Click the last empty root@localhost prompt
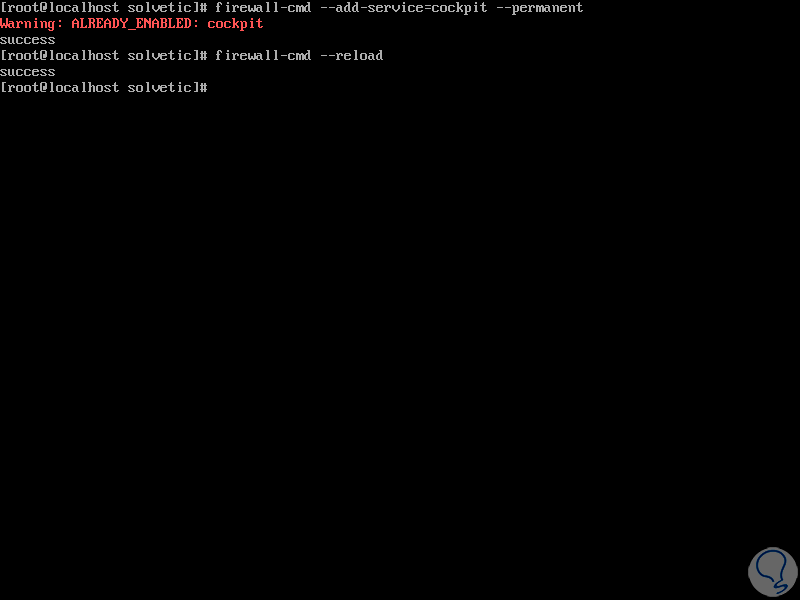 click(104, 88)
